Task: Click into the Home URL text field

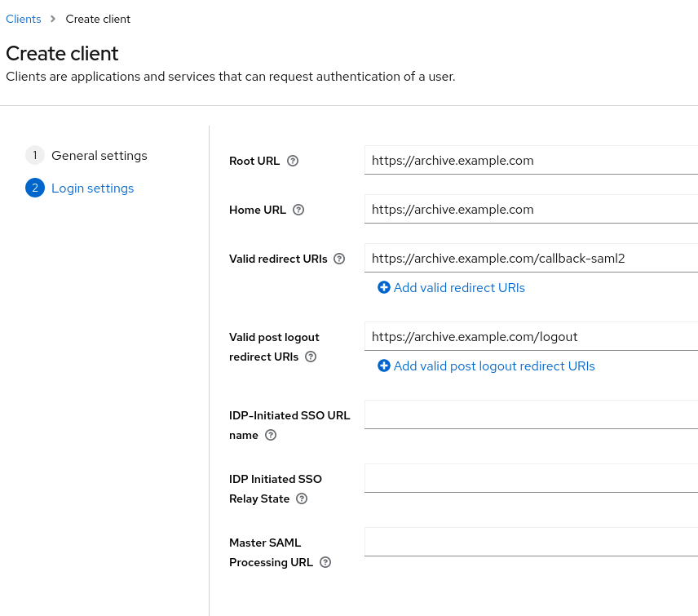Action: (530, 210)
